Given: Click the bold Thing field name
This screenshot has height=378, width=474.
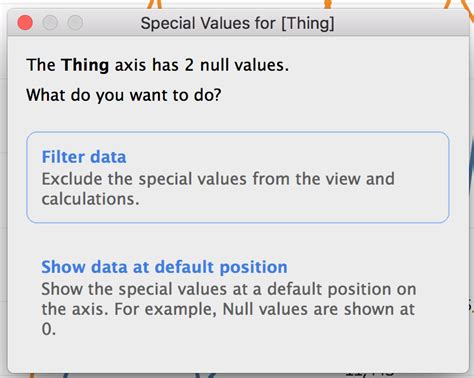Looking at the screenshot, I should click(x=85, y=65).
